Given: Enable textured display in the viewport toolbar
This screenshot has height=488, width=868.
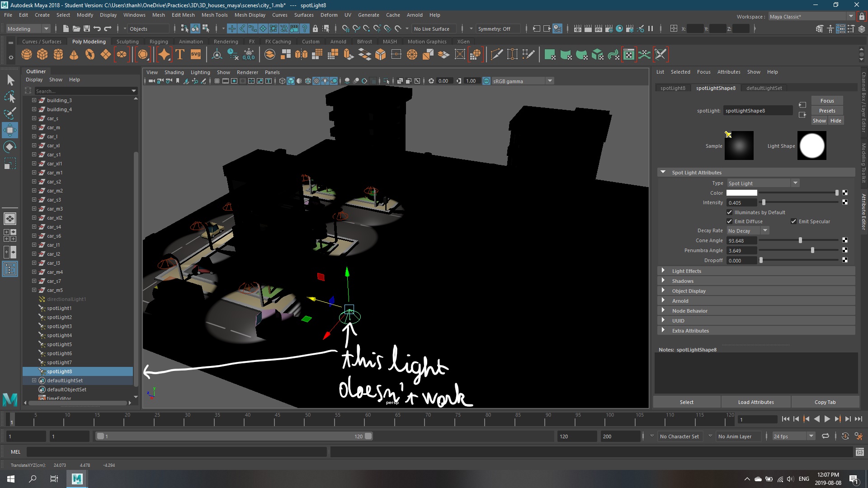Looking at the screenshot, I should click(x=316, y=81).
